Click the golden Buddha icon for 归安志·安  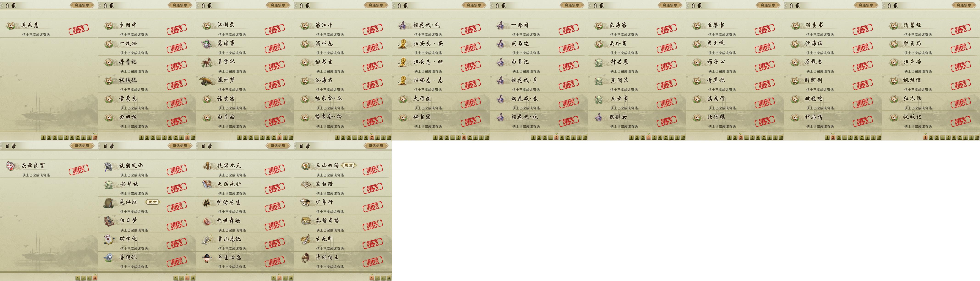point(403,44)
